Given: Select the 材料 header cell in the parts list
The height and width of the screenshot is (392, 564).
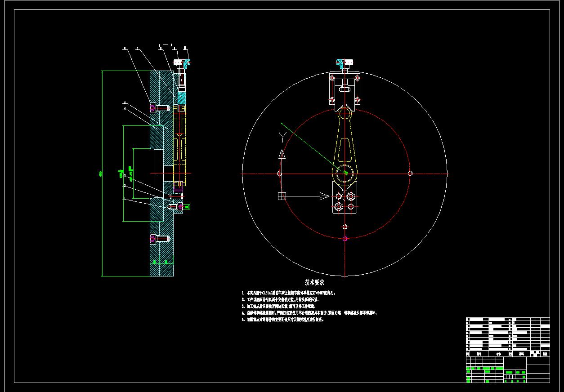Looking at the screenshot, I should click(x=522, y=354).
